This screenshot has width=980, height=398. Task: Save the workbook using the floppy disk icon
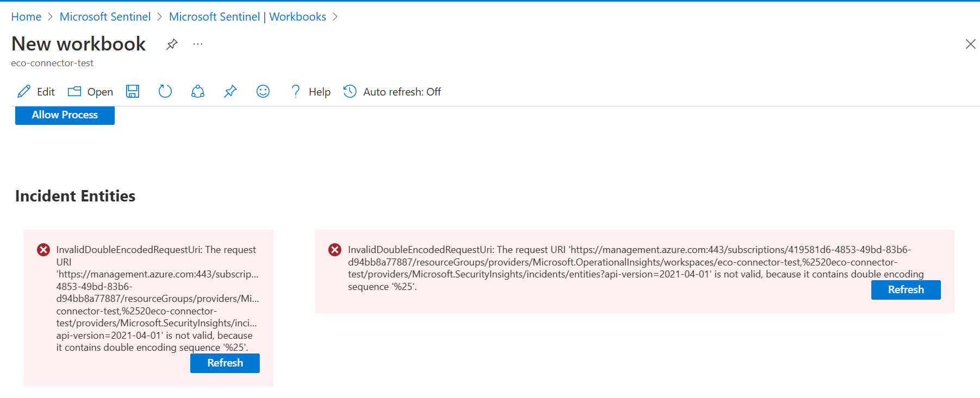click(133, 91)
